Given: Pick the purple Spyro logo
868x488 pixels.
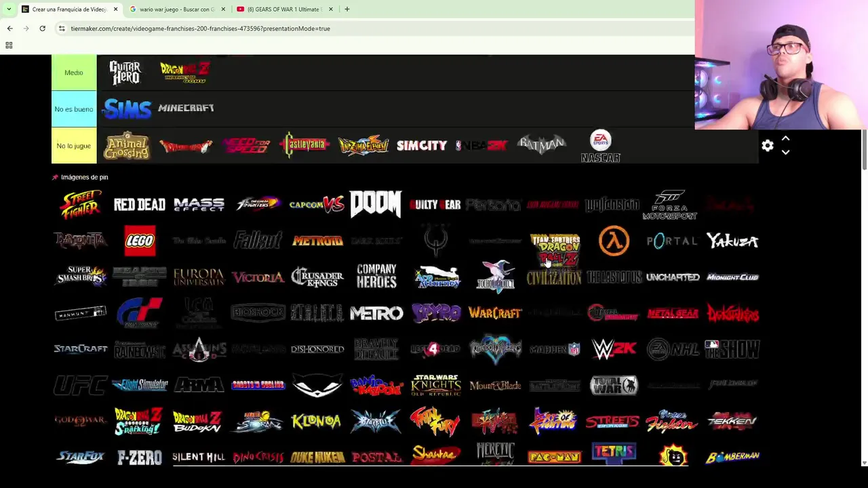Looking at the screenshot, I should (x=435, y=312).
